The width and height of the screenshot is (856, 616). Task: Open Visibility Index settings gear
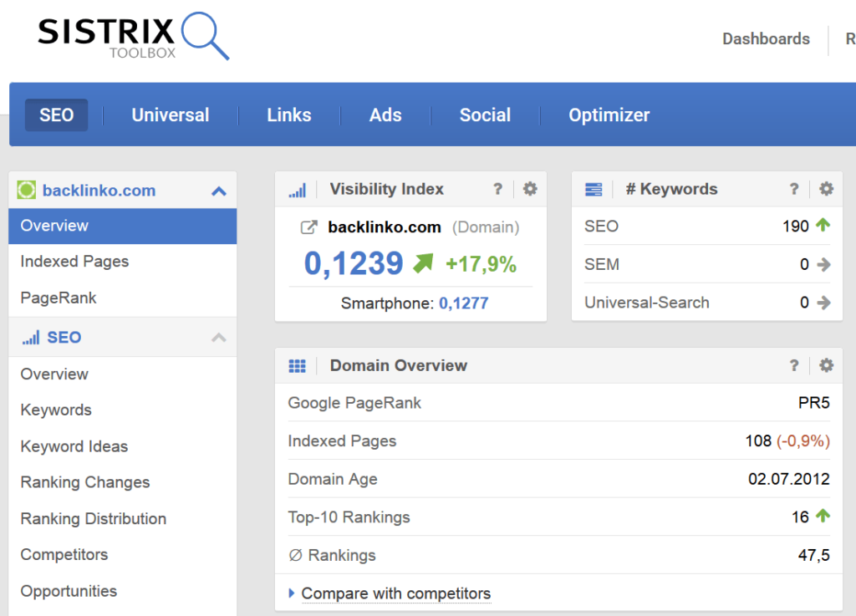(x=530, y=189)
